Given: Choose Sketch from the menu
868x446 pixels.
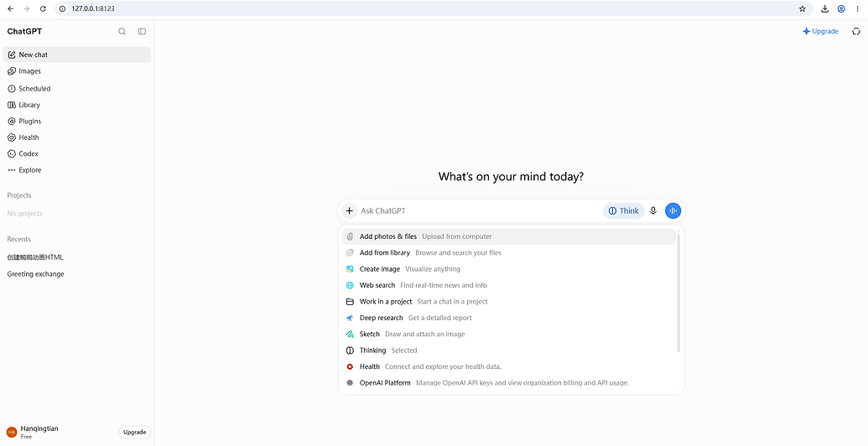Looking at the screenshot, I should (x=509, y=334).
